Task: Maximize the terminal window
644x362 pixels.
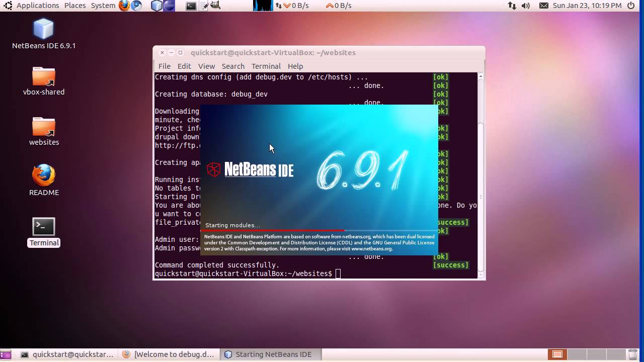Action: (180, 52)
